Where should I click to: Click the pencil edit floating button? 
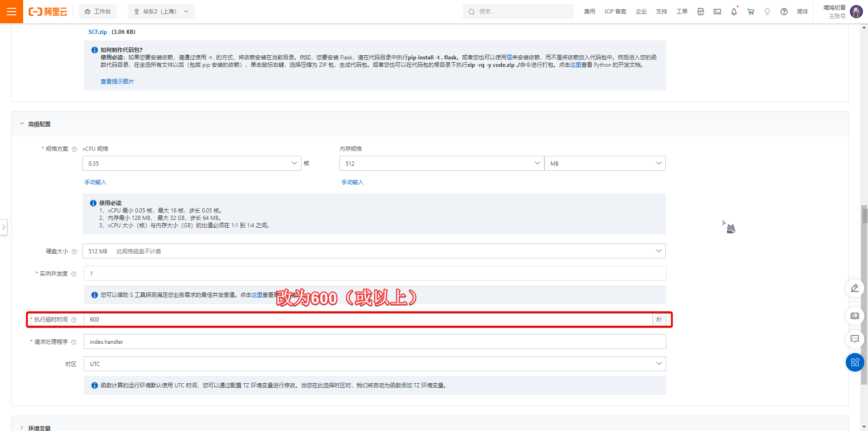point(855,288)
